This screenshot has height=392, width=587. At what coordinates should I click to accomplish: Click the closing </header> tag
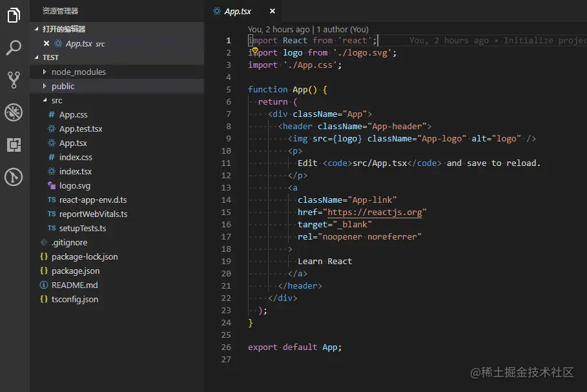click(300, 286)
